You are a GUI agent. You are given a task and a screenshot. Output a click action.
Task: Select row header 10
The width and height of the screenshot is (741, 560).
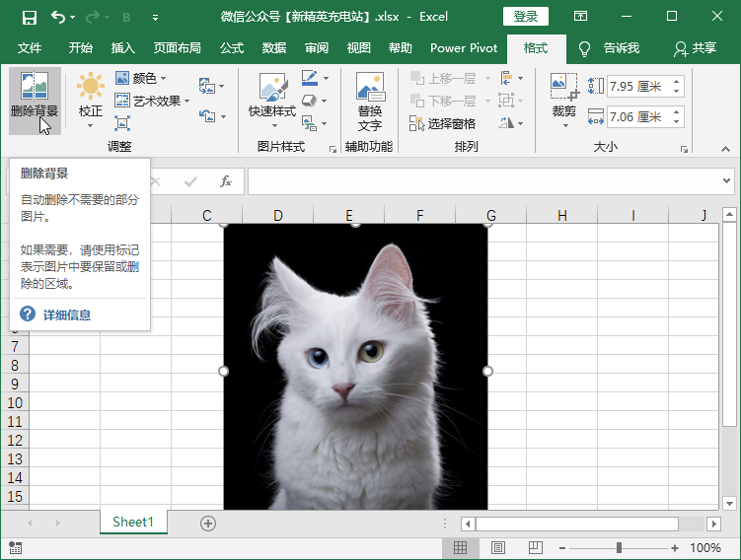(x=15, y=403)
